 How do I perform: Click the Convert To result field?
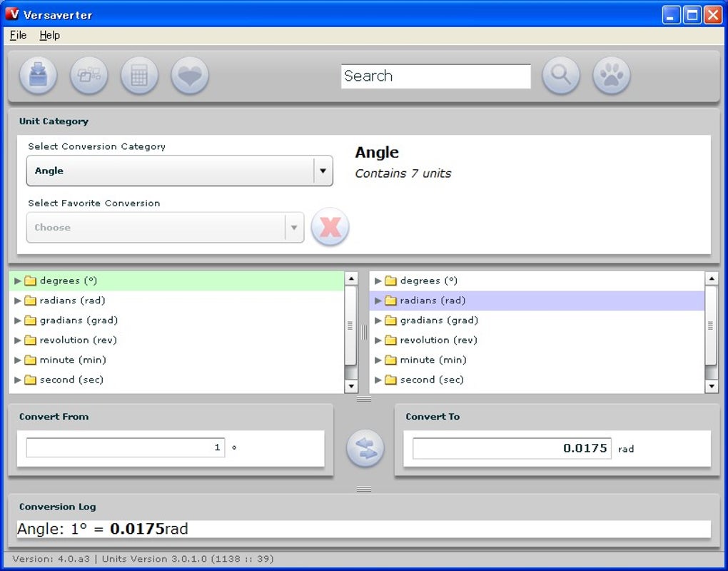coord(512,448)
